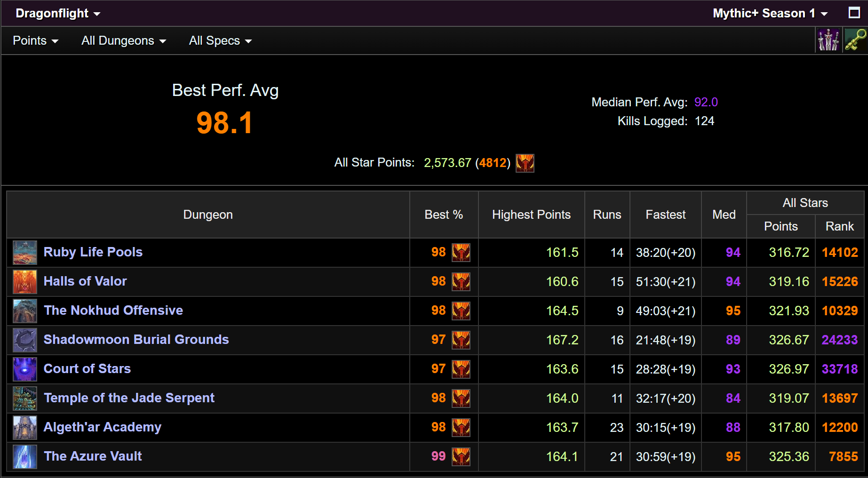The height and width of the screenshot is (478, 868).
Task: Click highest points 167.2 for Shadowmoon
Action: click(x=562, y=340)
